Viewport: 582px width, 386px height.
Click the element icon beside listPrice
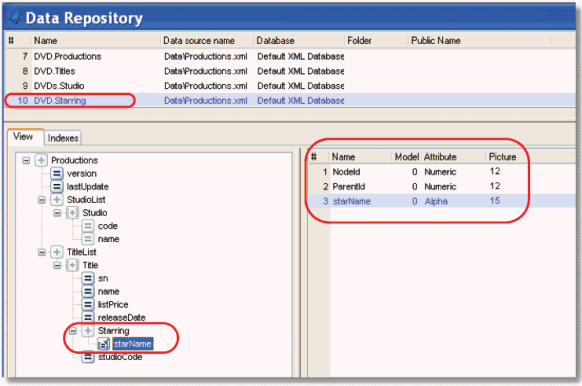tap(88, 304)
